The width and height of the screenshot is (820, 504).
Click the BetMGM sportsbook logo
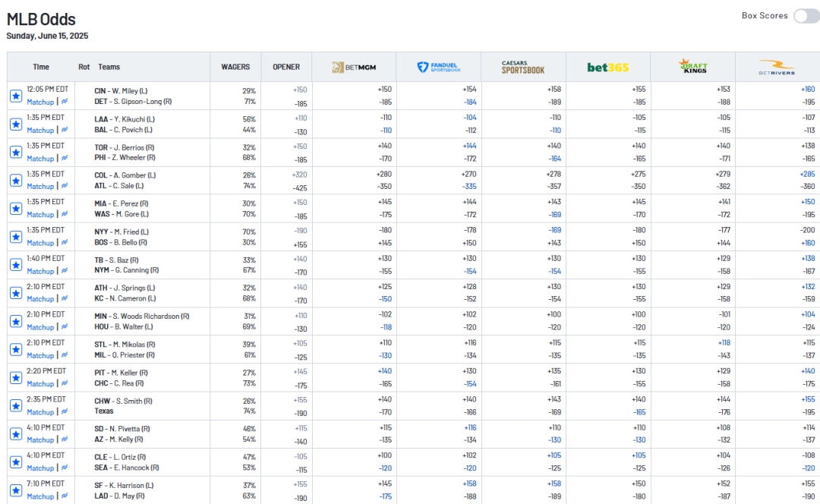click(x=354, y=68)
